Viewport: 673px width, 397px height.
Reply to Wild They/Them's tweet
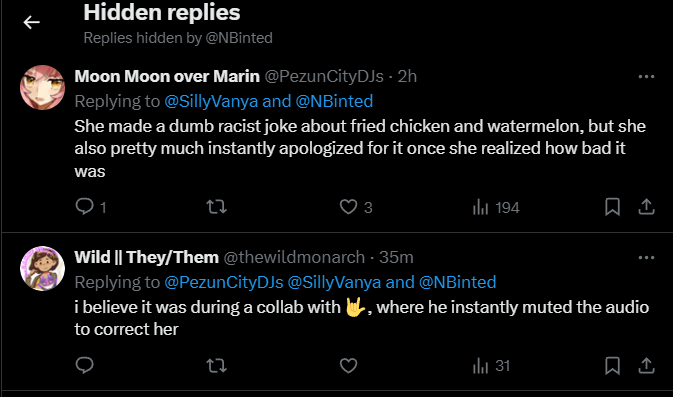tap(85, 365)
